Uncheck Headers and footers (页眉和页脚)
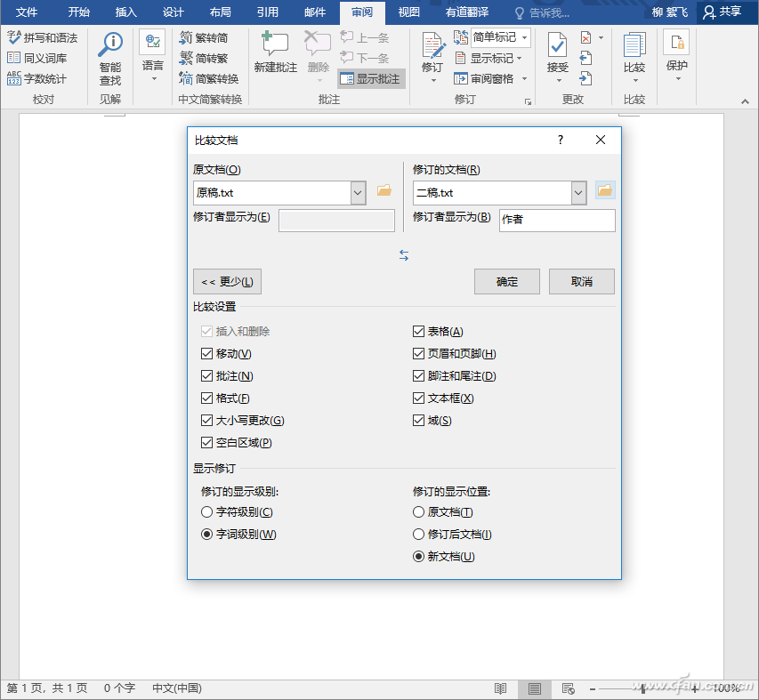The height and width of the screenshot is (700, 759). coord(419,354)
